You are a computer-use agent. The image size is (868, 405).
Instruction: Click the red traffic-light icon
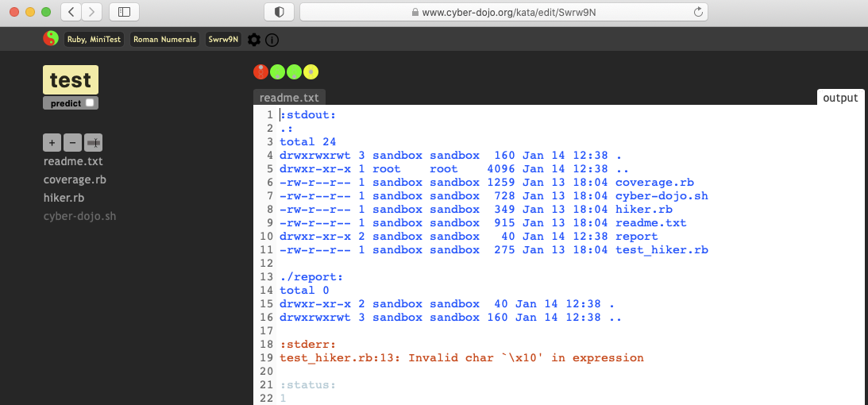click(x=260, y=72)
